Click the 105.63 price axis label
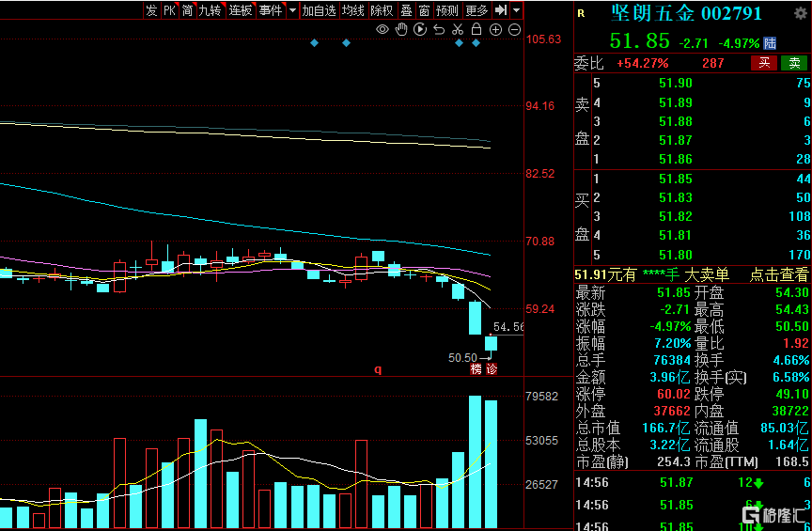Image resolution: width=812 pixels, height=531 pixels. click(542, 39)
